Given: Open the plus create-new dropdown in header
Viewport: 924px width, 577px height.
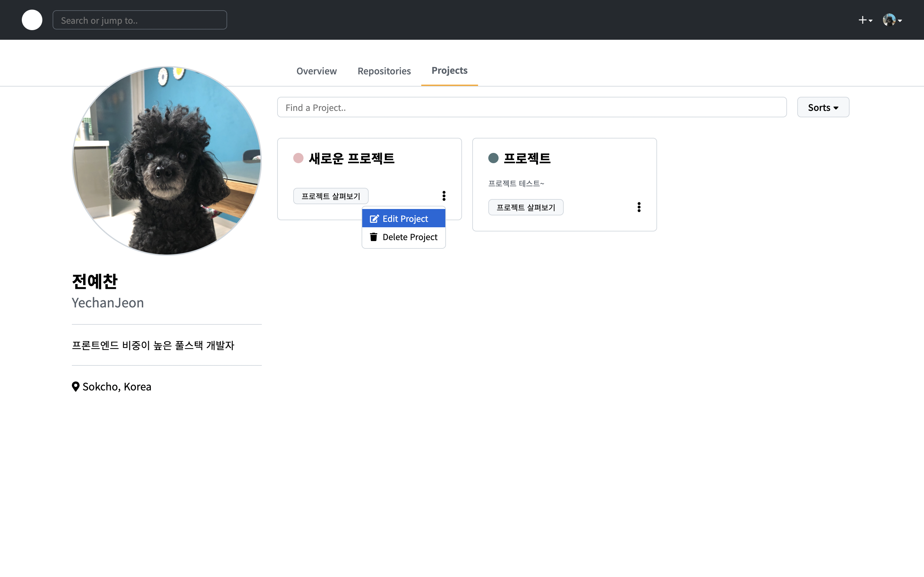Looking at the screenshot, I should [x=865, y=20].
